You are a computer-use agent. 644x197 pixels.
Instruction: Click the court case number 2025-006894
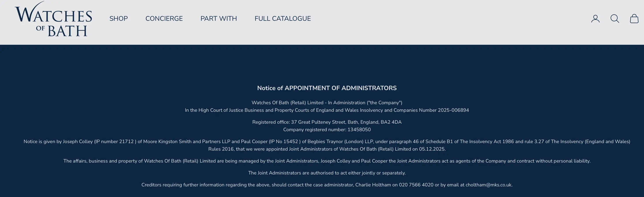pyautogui.click(x=453, y=110)
